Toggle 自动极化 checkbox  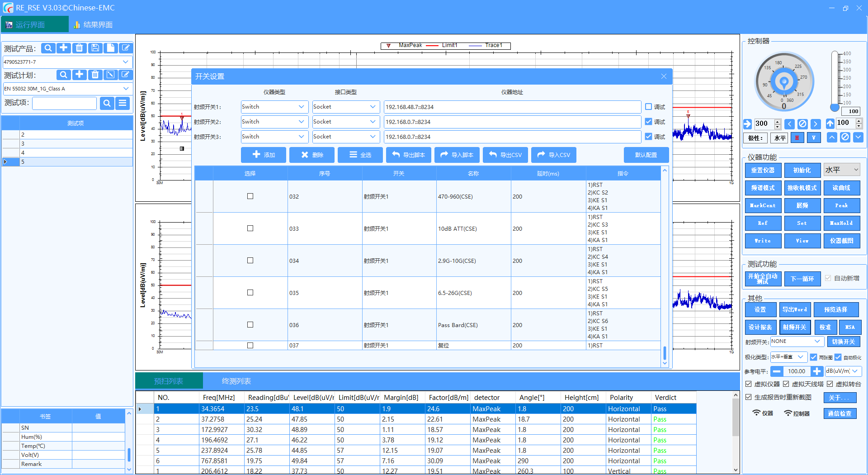pos(838,357)
